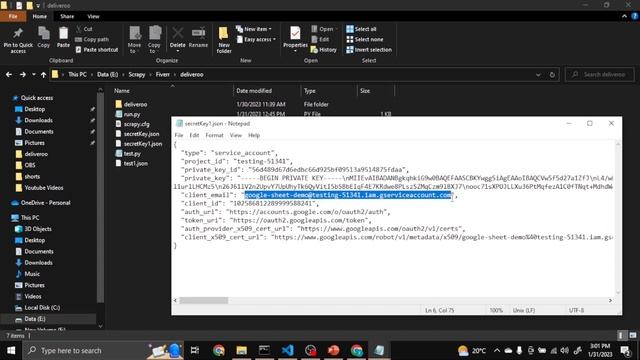Click Notepad scroll right arrow
640x360 pixels.
click(610, 300)
